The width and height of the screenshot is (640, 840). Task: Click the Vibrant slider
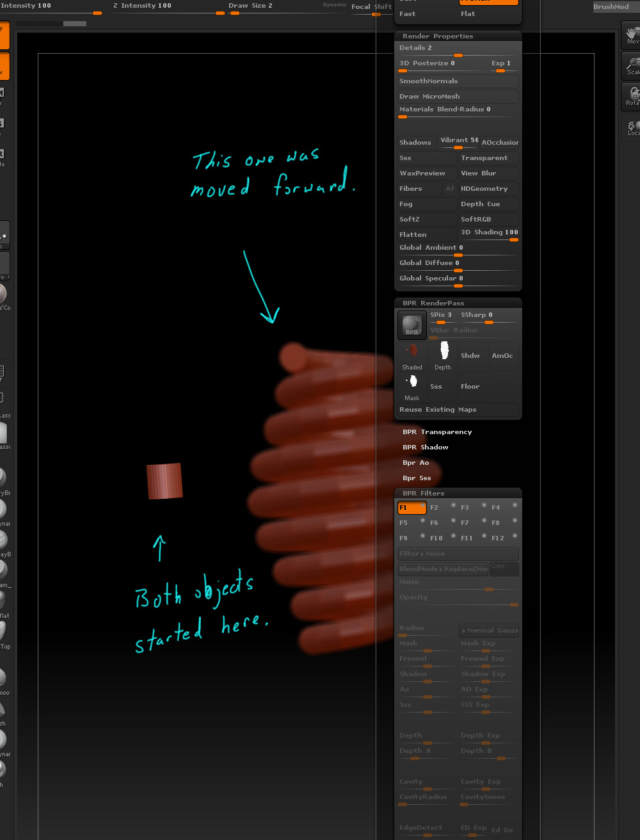coord(458,143)
